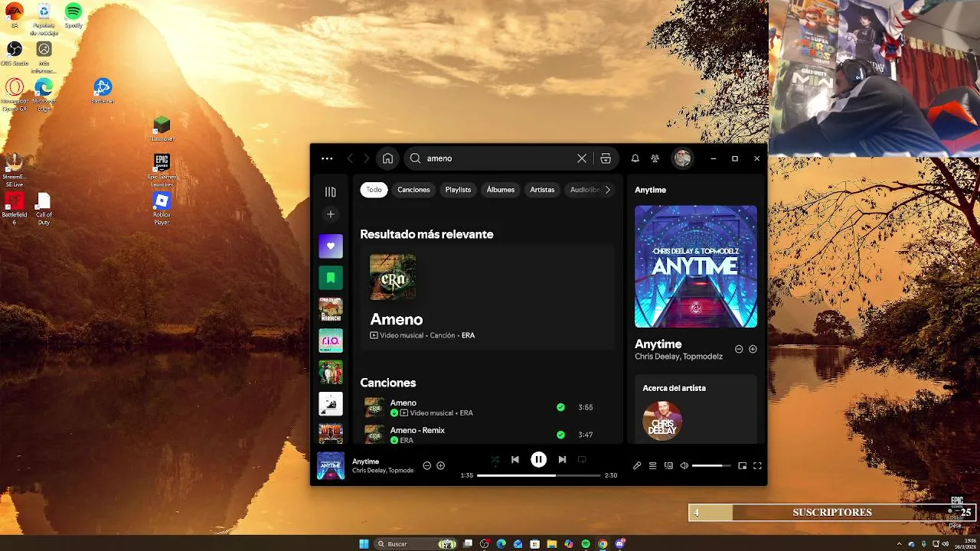The height and width of the screenshot is (551, 980).
Task: Open the play queue
Action: pyautogui.click(x=653, y=465)
